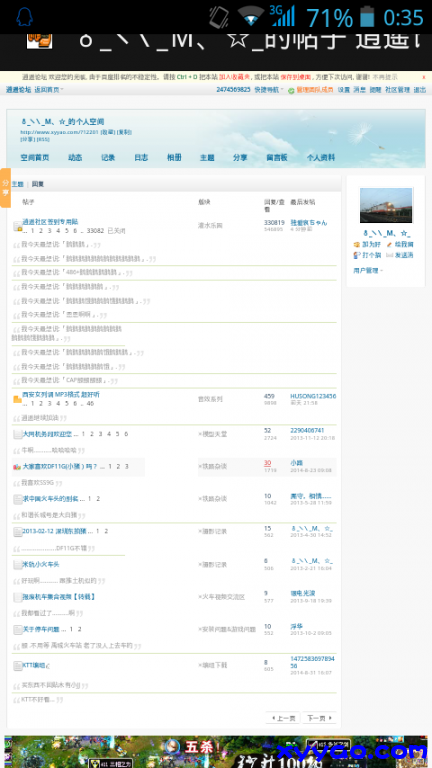Open thread 大家喜欢DF11G(小猪)吗
The image size is (432, 768).
(x=60, y=467)
